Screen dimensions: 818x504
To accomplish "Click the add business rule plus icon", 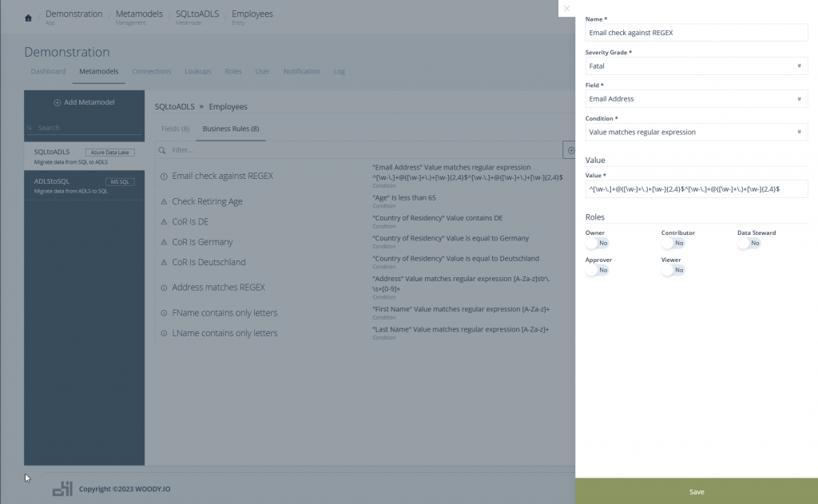I will pos(570,150).
